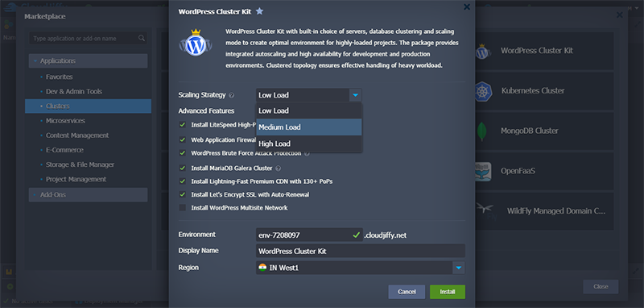Expand the Region dropdown arrow

[x=459, y=268]
